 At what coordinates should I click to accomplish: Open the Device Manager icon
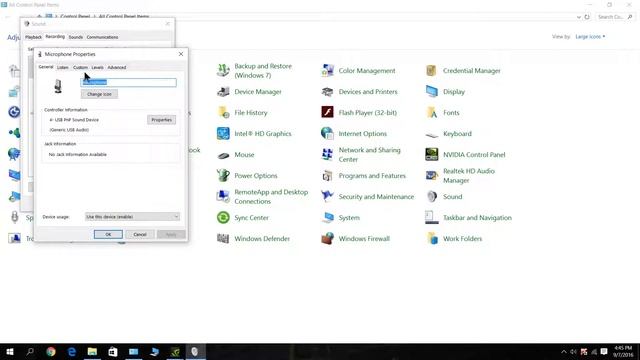pyautogui.click(x=223, y=91)
